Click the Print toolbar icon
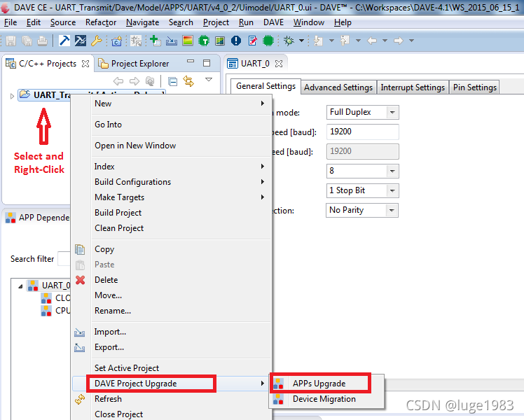Image resolution: width=524 pixels, height=420 pixels. 42,41
